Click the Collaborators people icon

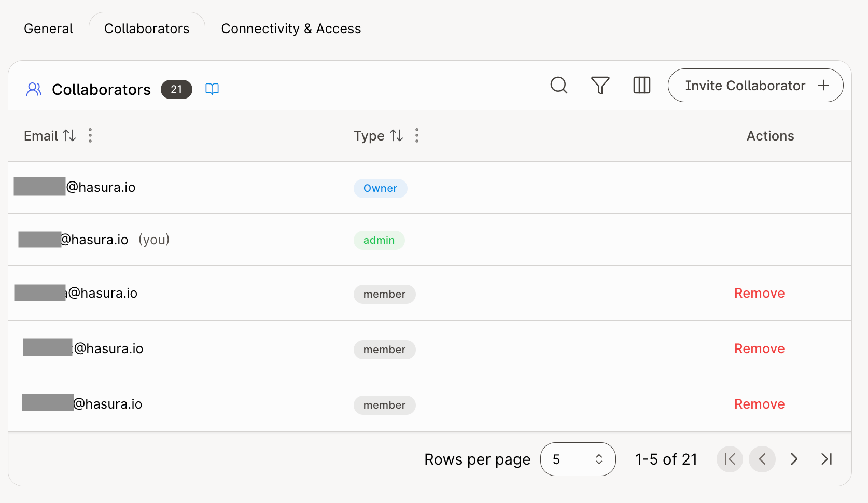click(x=34, y=89)
